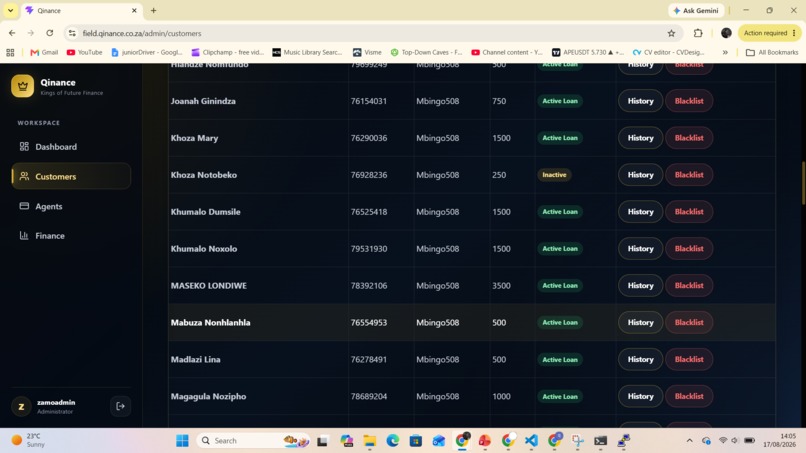Click phone number 76154031
This screenshot has width=806, height=453.
tap(369, 101)
